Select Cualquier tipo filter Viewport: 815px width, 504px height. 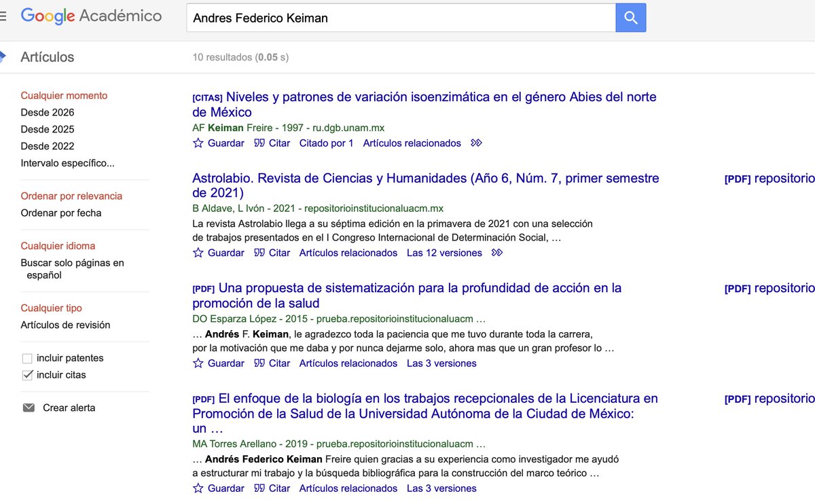click(x=51, y=308)
